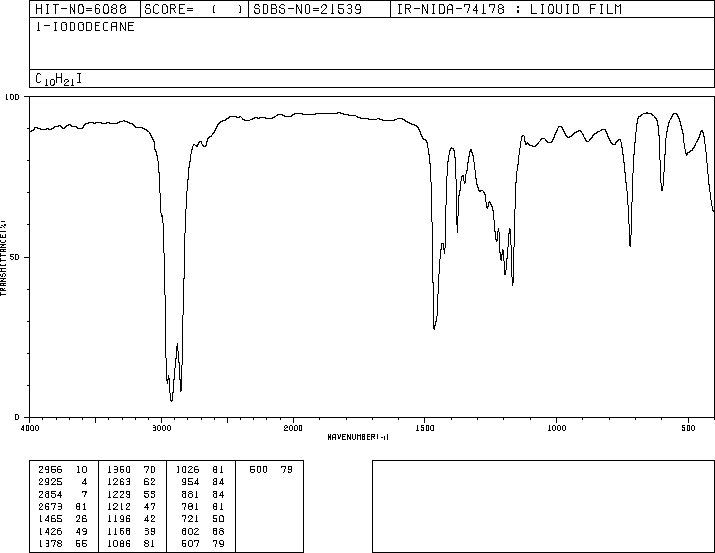Click the 1465 wavenumber in peak table
Image resolution: width=715 pixels, height=553 pixels.
(50, 519)
